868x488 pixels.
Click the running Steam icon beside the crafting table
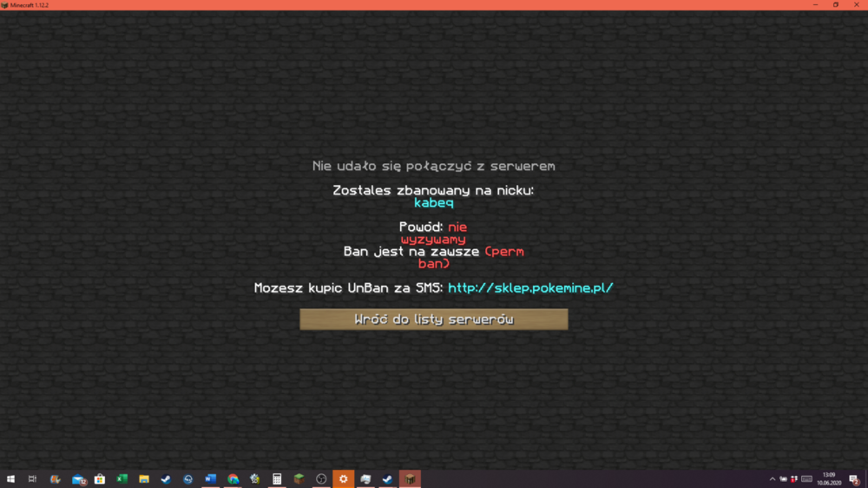click(387, 478)
